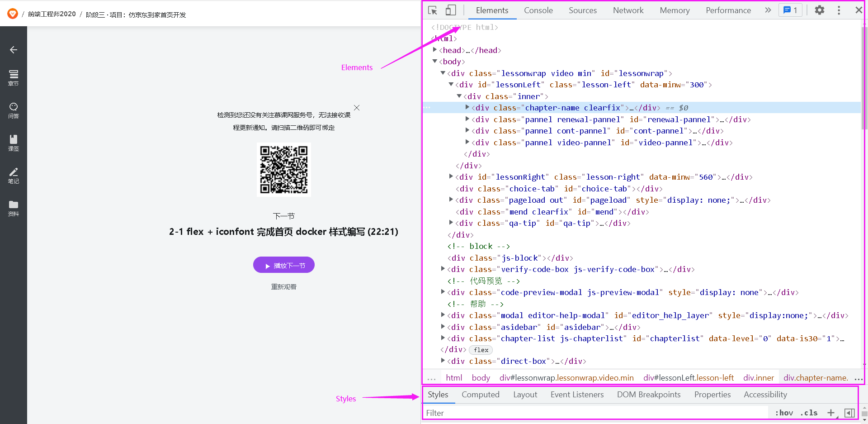Open the 章节 chapters sidebar icon

coord(14,78)
